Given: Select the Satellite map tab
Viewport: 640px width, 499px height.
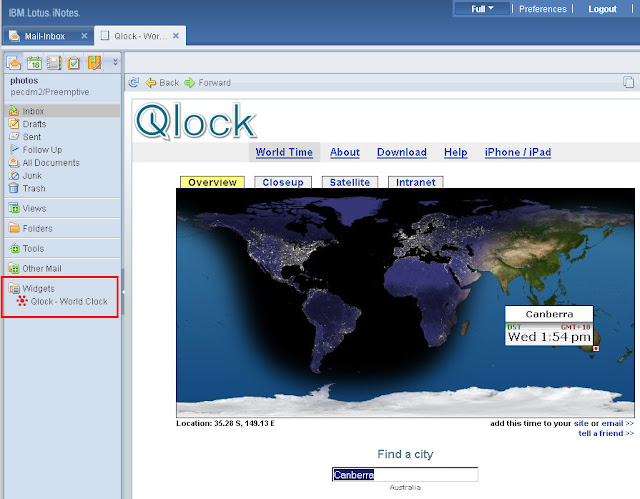Looking at the screenshot, I should coord(350,182).
